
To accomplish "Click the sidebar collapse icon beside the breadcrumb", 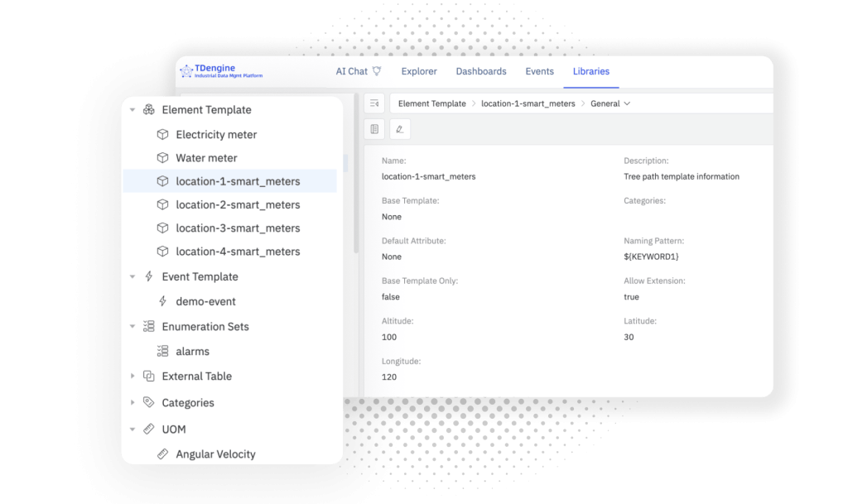I will [x=374, y=103].
